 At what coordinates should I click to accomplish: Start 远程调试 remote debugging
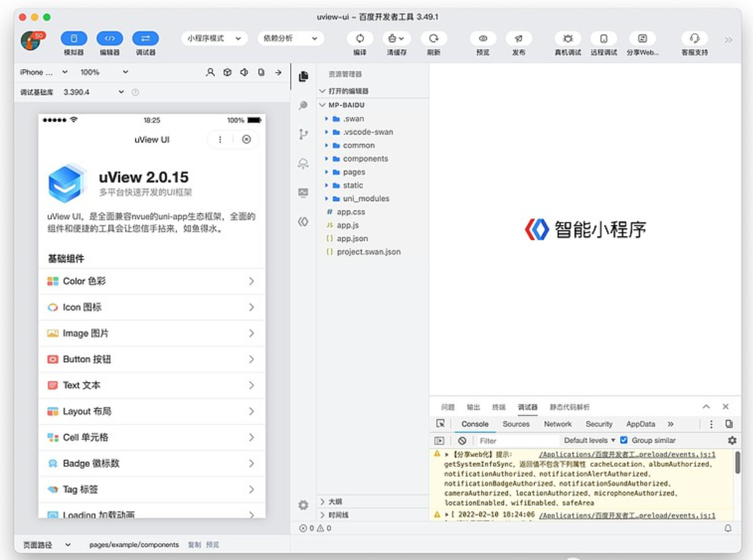pyautogui.click(x=604, y=38)
